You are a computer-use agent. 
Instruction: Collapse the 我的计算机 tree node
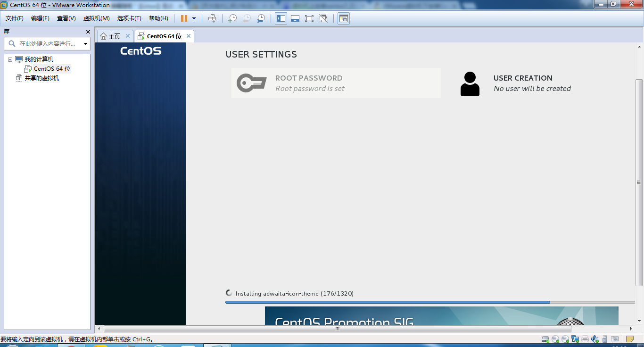10,59
